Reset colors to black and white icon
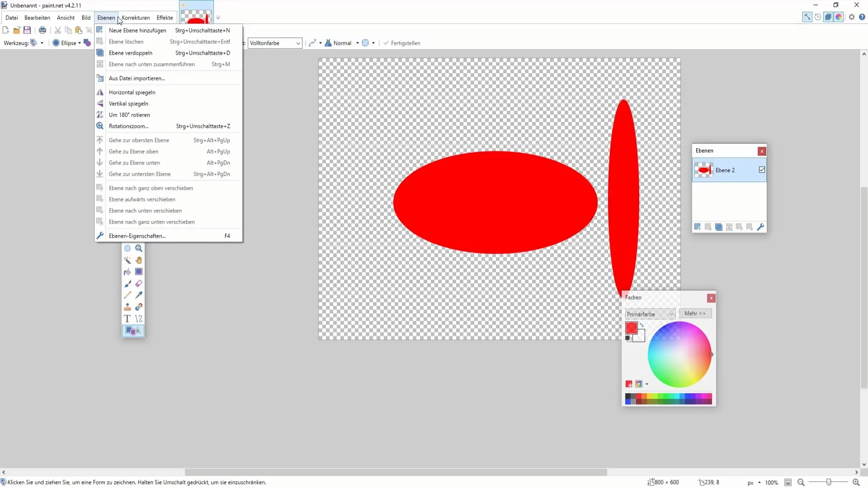Screen dimensions: 868x488 [628, 338]
